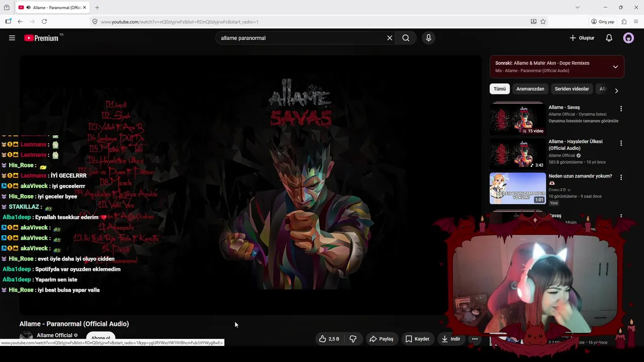
Task: Open a new tab with plus button
Action: 97,8
